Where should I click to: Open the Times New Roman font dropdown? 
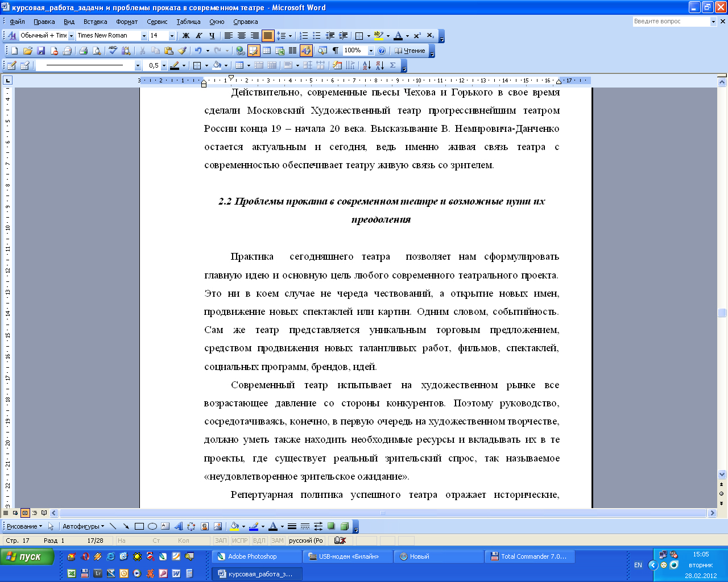coord(144,36)
